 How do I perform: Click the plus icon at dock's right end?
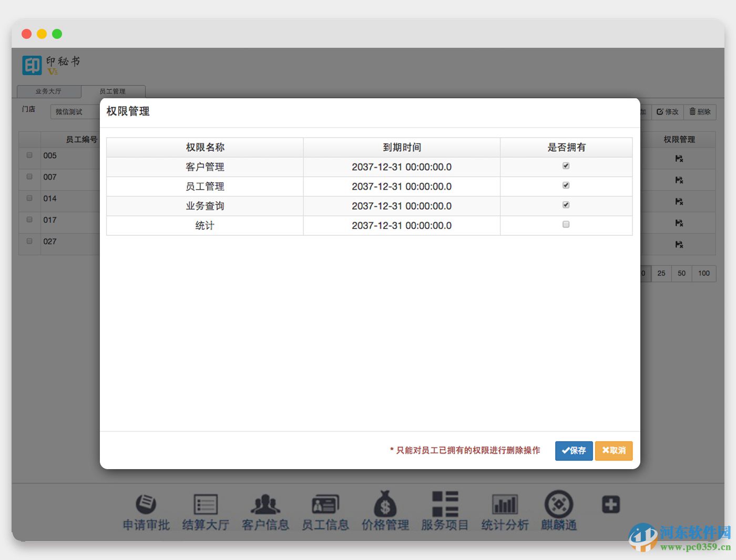tap(610, 505)
